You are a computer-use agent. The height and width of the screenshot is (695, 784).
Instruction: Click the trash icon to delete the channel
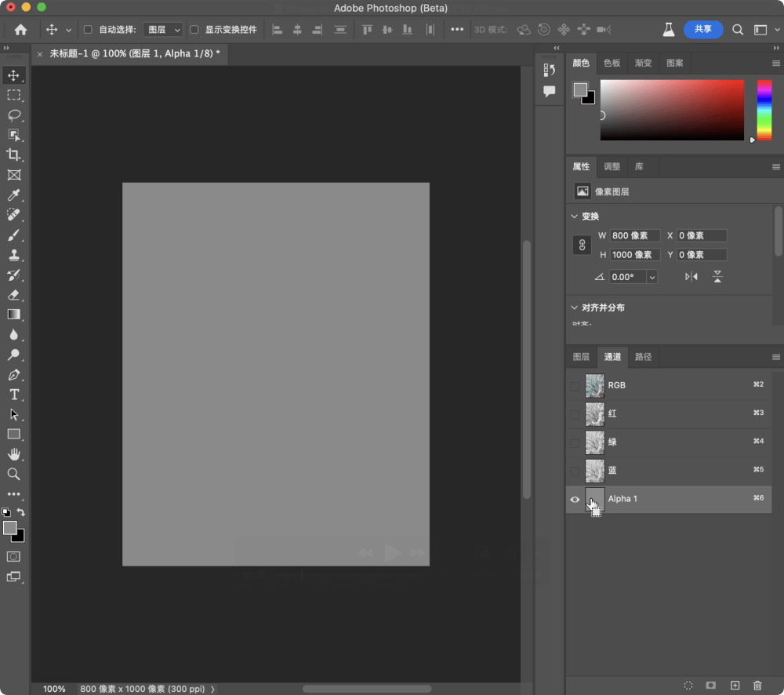(x=757, y=685)
